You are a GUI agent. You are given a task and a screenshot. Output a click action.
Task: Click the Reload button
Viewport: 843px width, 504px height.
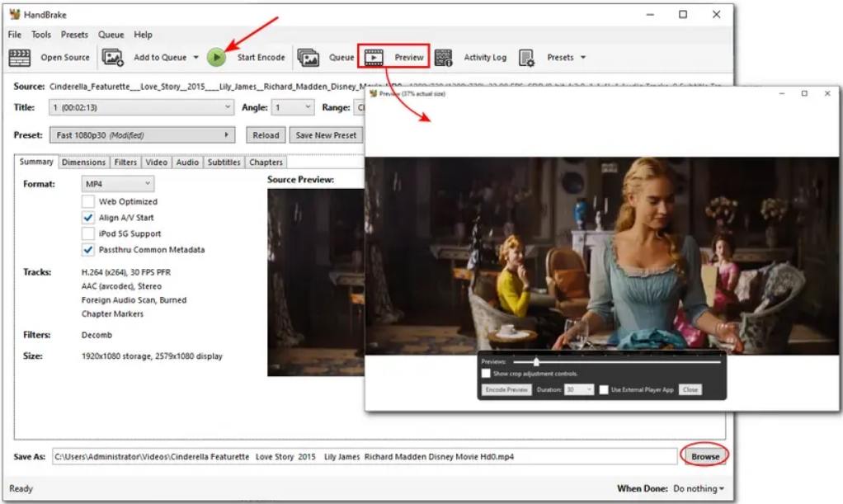coord(266,135)
